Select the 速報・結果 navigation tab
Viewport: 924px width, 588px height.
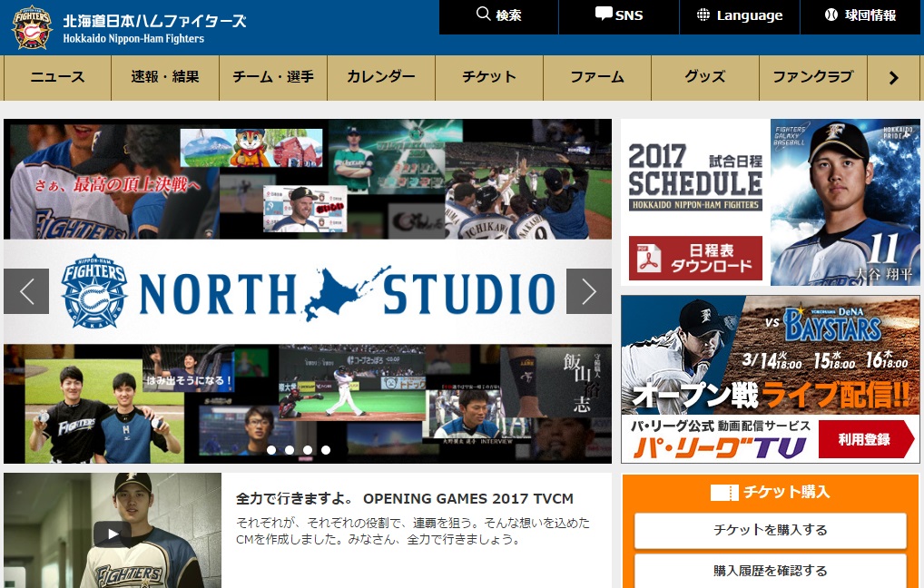pos(165,78)
